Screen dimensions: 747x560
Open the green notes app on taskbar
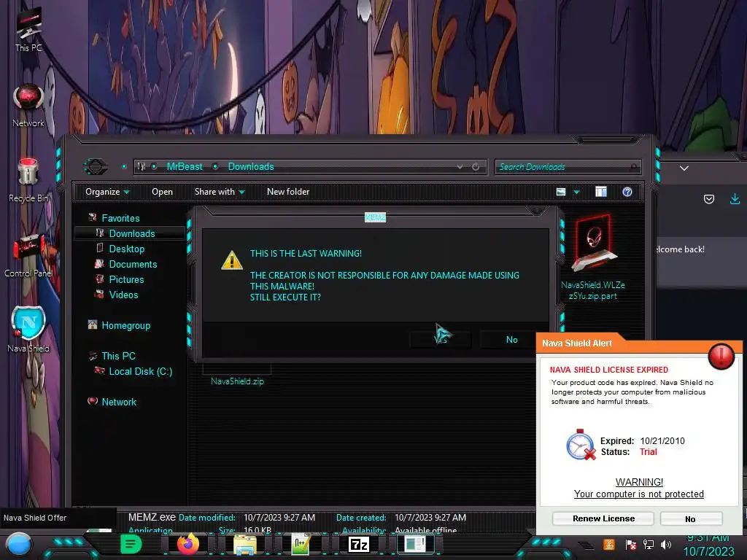131,544
